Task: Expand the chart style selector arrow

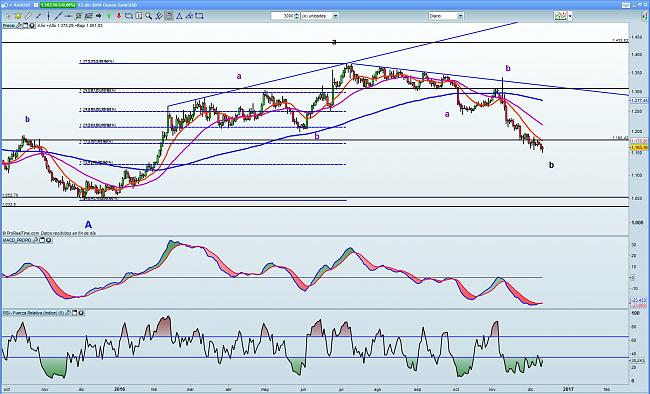Action: click(x=570, y=16)
